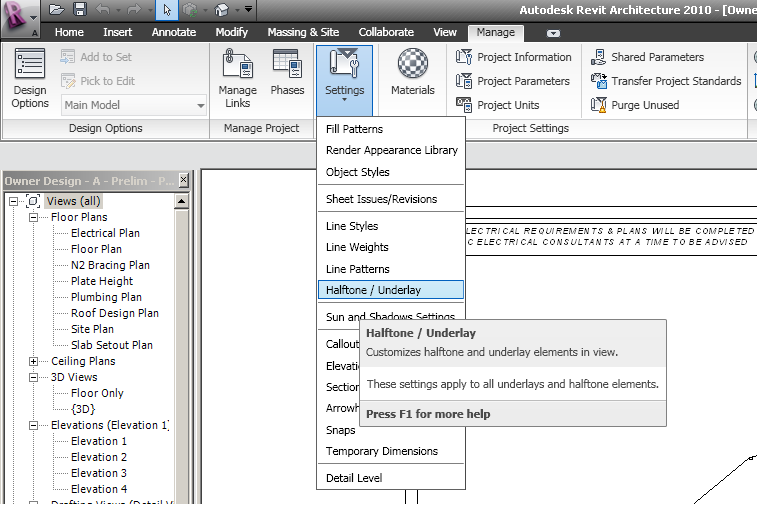Click Pick to Edit icon
This screenshot has width=757, height=505.
click(x=68, y=81)
